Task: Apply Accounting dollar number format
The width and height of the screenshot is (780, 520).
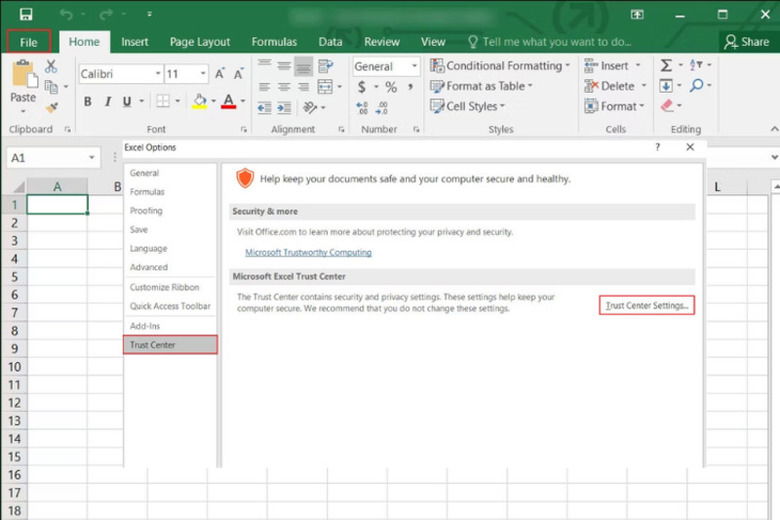Action: [x=362, y=87]
